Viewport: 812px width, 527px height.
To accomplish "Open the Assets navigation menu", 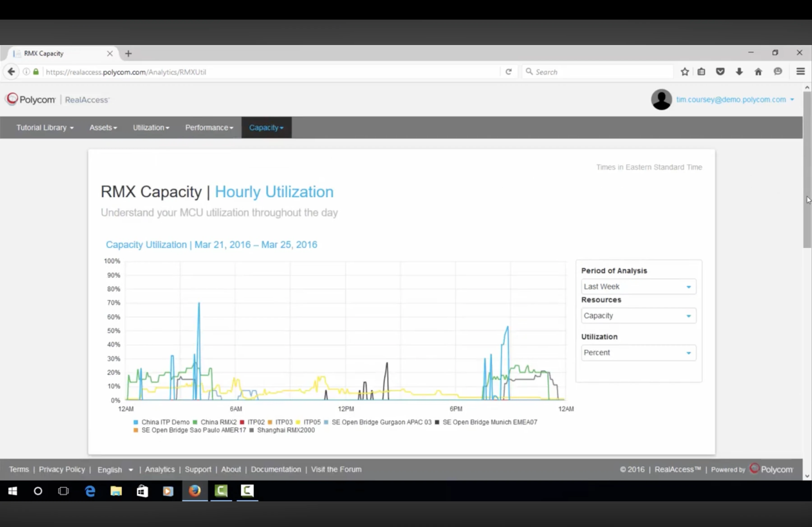I will tap(103, 128).
